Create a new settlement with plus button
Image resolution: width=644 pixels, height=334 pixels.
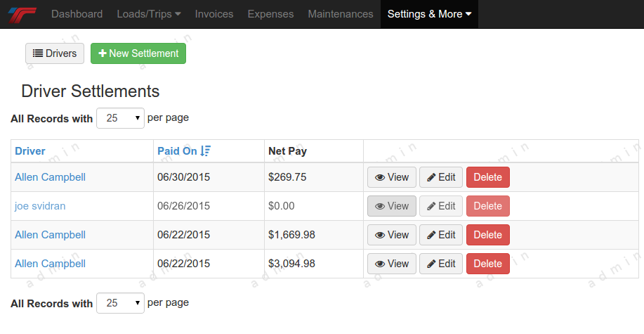coord(138,53)
